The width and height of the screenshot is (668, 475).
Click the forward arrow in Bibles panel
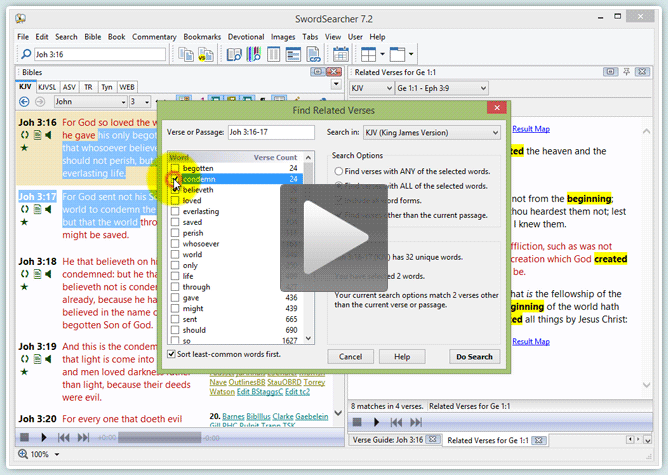pos(40,101)
